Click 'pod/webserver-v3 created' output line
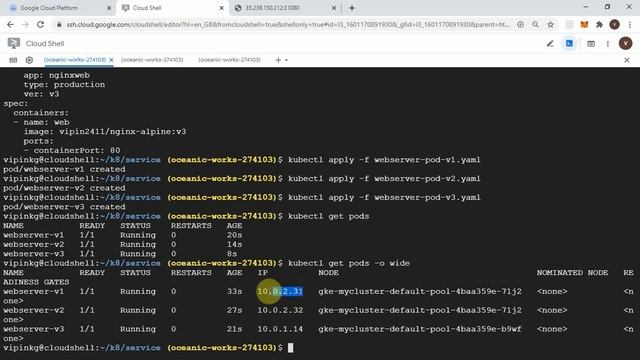Image resolution: width=640 pixels, height=360 pixels. click(64, 207)
